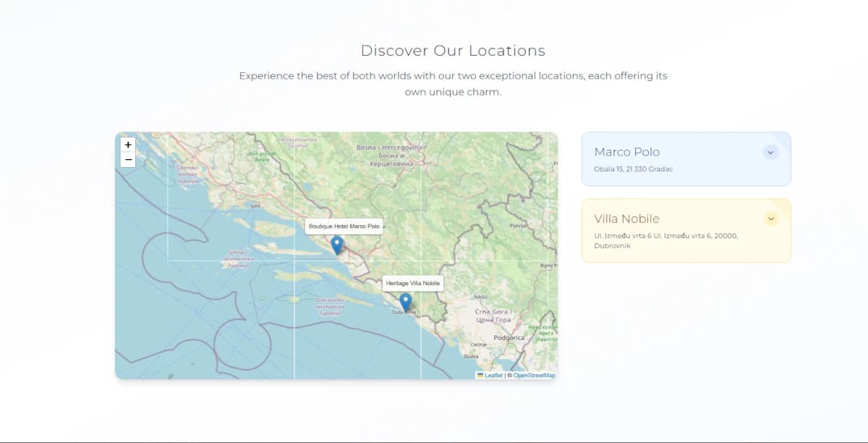Click the Ukraine flag icon beside Leaflet
Viewport: 868px width, 443px height.
(480, 376)
